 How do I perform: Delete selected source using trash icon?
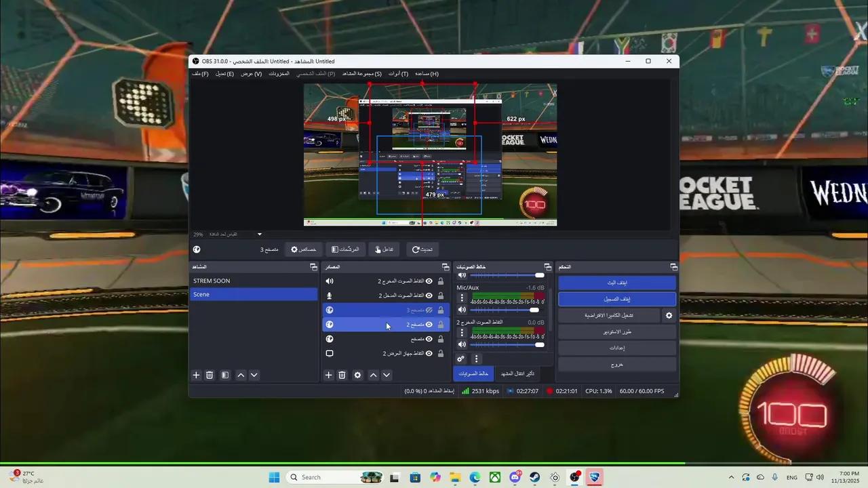342,375
